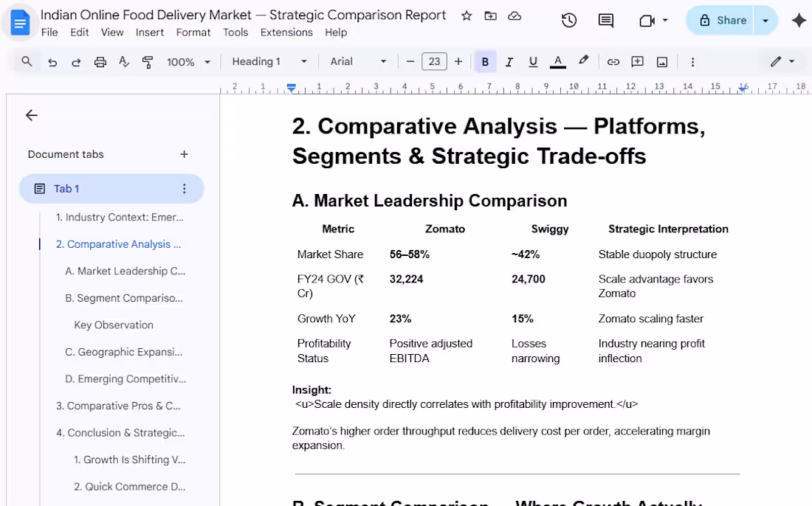812x506 pixels.
Task: Activate the paint format tool
Action: (148, 62)
